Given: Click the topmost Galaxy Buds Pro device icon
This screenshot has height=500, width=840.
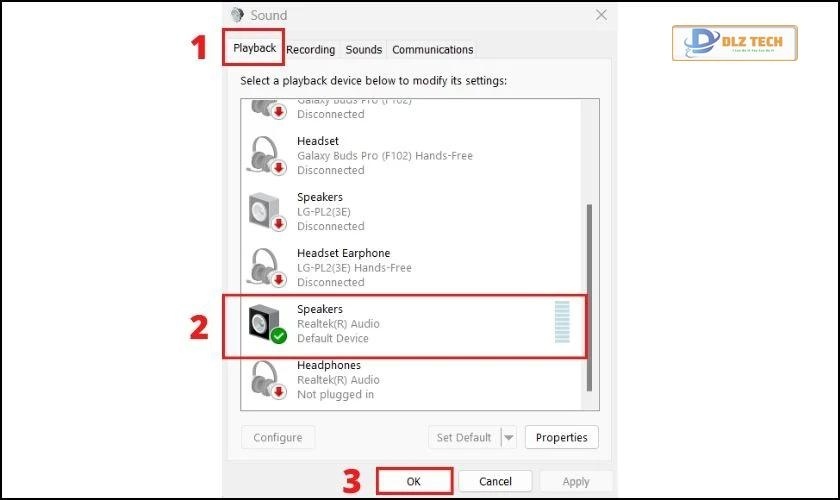Looking at the screenshot, I should click(x=267, y=107).
